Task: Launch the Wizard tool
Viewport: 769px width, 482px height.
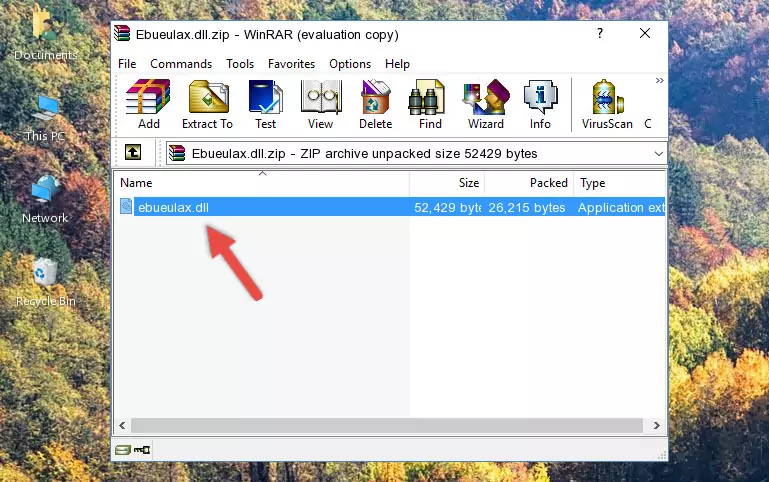Action: 486,104
